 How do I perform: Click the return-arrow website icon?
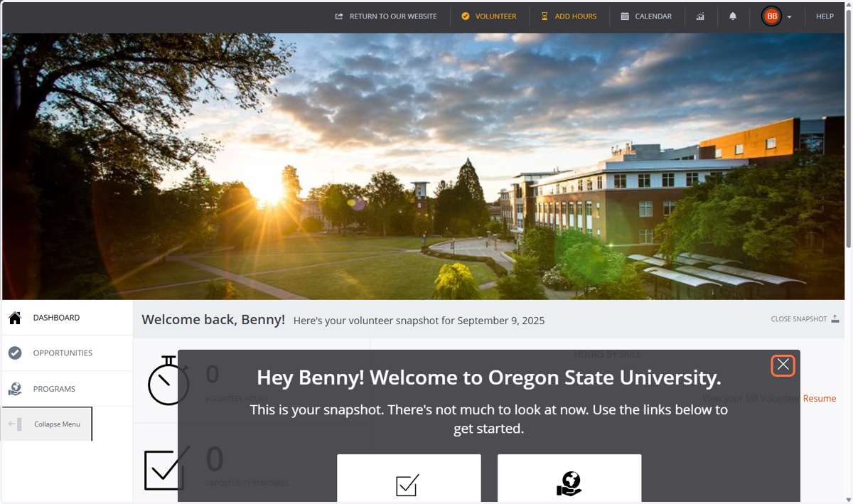(339, 16)
